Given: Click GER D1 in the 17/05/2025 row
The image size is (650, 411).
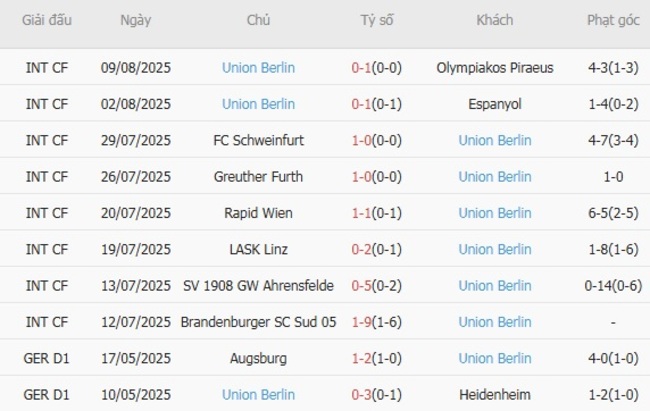Looking at the screenshot, I should point(47,358).
